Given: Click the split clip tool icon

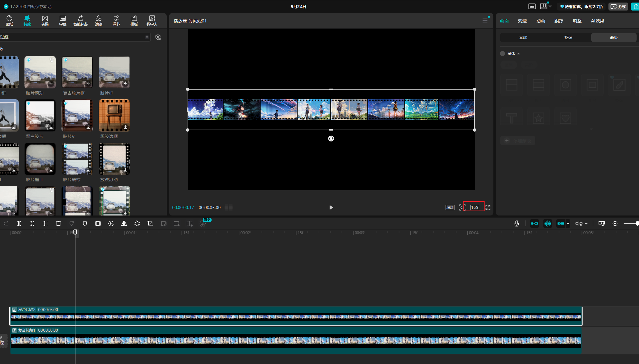Looking at the screenshot, I should [x=19, y=224].
